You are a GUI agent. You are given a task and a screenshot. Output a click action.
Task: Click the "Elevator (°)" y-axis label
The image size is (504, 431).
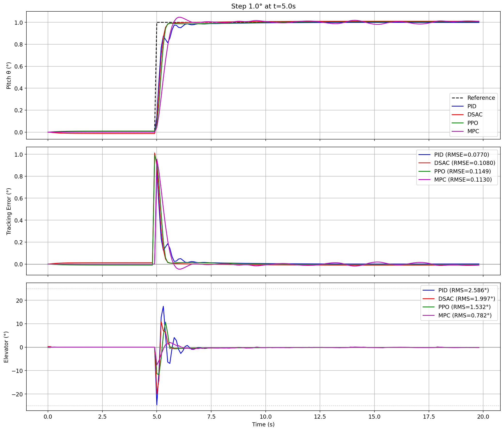coord(6,347)
